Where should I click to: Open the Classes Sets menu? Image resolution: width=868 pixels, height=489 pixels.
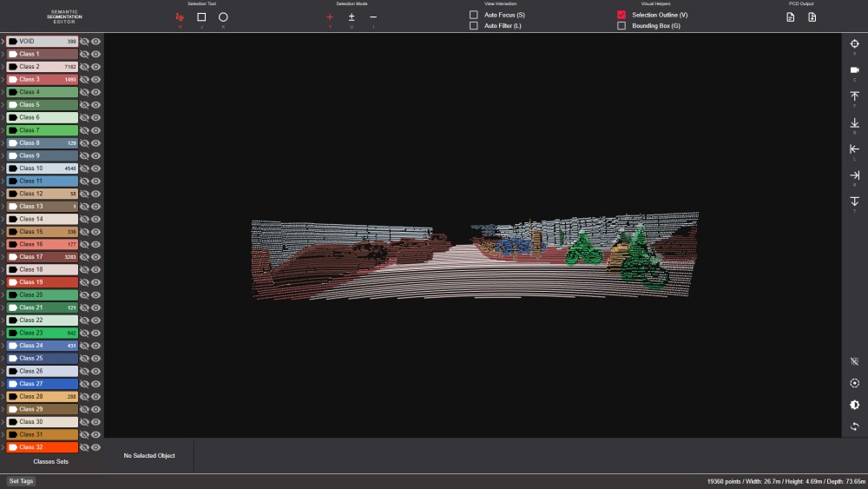pos(50,461)
